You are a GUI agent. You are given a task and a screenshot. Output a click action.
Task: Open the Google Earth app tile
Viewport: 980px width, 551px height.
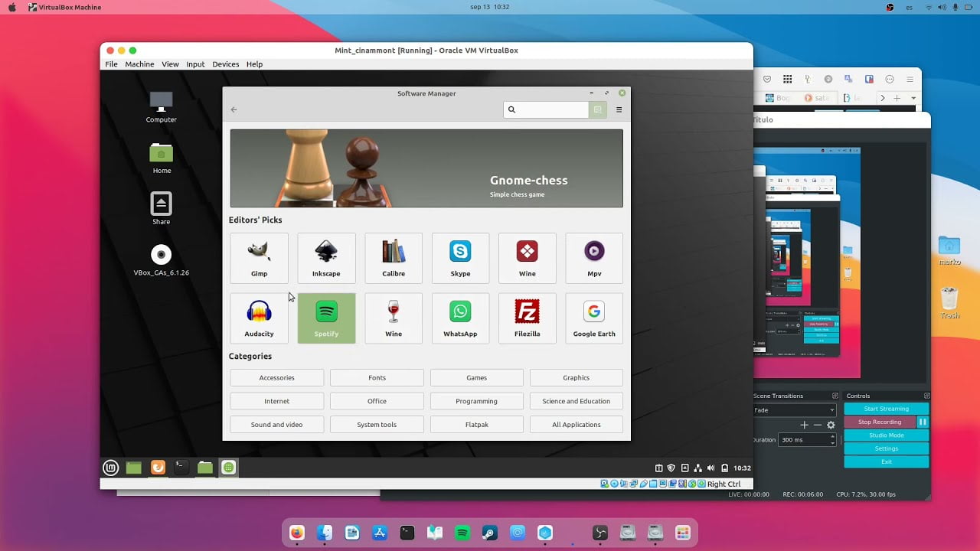(x=594, y=318)
